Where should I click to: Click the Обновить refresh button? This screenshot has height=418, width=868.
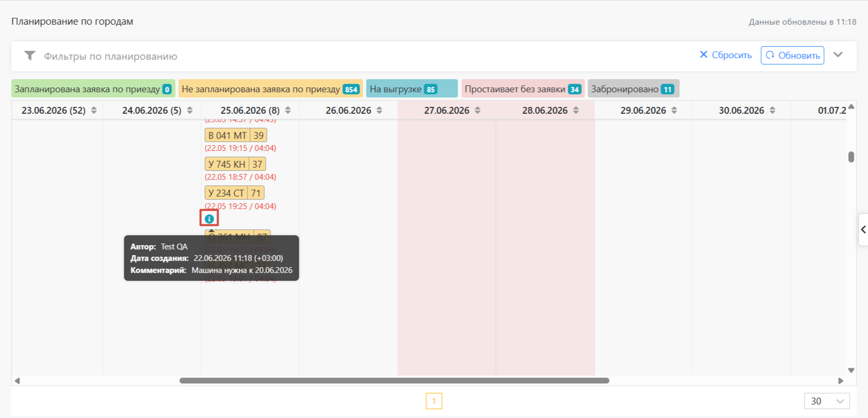pos(793,55)
